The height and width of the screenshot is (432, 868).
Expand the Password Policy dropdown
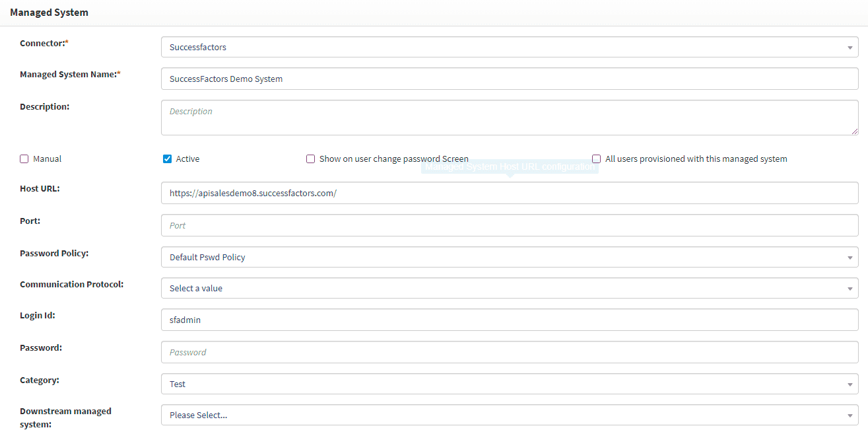(508, 257)
